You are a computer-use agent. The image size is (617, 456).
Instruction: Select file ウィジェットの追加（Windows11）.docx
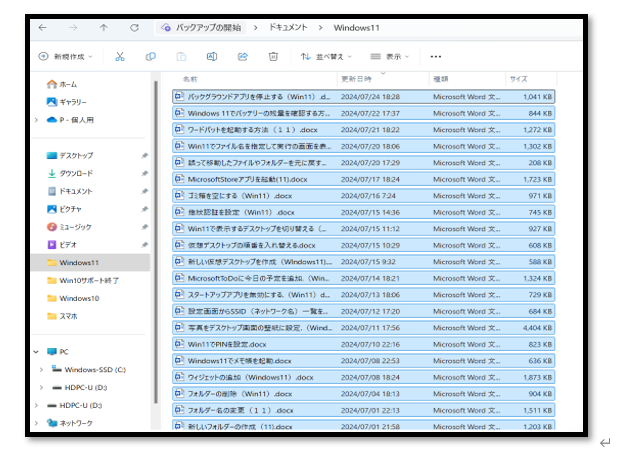(x=364, y=377)
